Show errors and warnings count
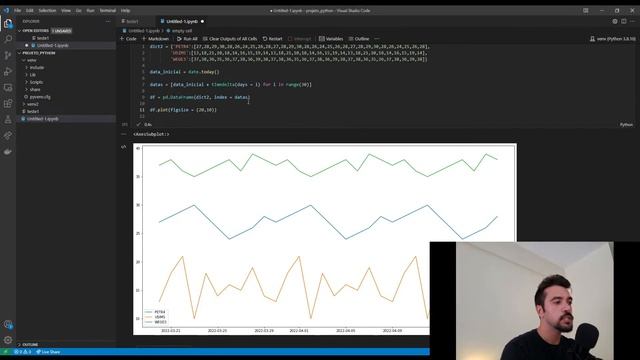The height and width of the screenshot is (360, 640). pyautogui.click(x=22, y=352)
